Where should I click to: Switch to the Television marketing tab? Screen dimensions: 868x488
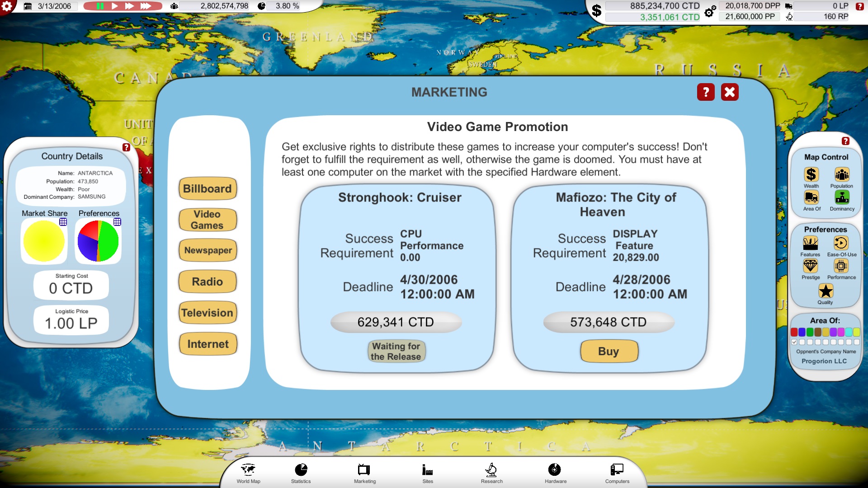[x=208, y=313]
